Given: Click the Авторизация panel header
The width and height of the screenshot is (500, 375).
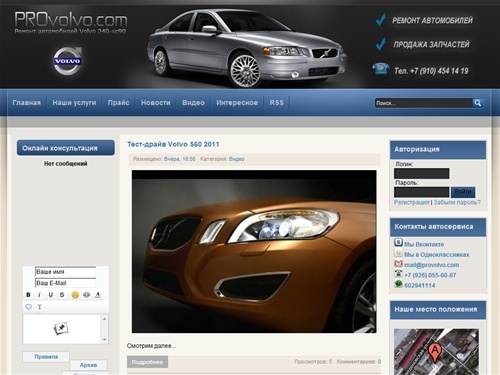Looking at the screenshot, I should tap(438, 149).
